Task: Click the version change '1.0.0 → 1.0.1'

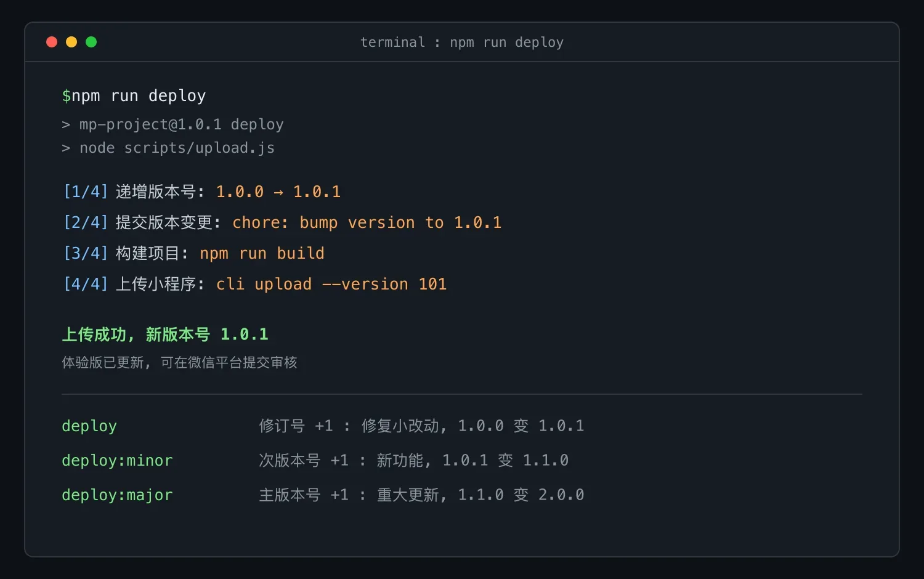Action: click(x=278, y=192)
